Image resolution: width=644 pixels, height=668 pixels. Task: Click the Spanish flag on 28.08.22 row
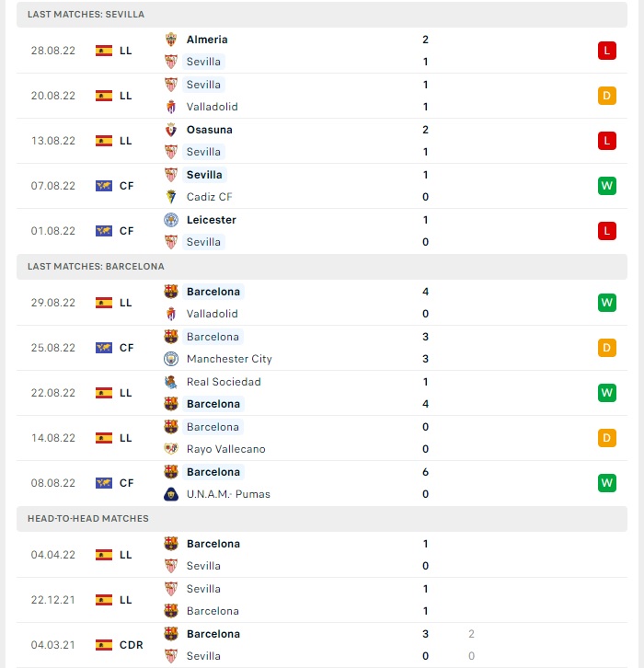point(104,51)
